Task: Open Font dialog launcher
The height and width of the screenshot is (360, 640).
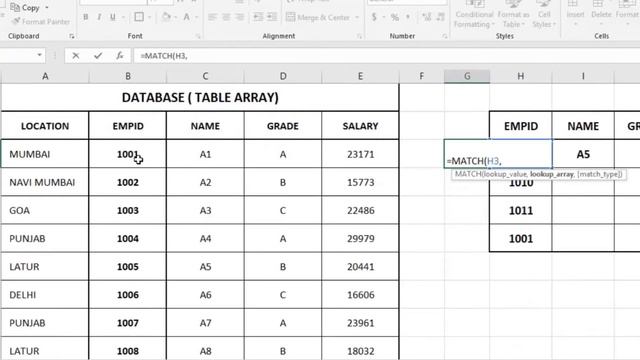Action: (198, 36)
